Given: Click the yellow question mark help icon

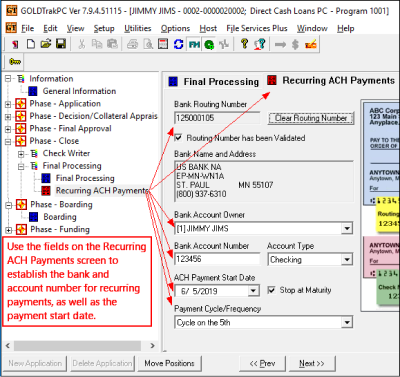Looking at the screenshot, I should pyautogui.click(x=244, y=44).
